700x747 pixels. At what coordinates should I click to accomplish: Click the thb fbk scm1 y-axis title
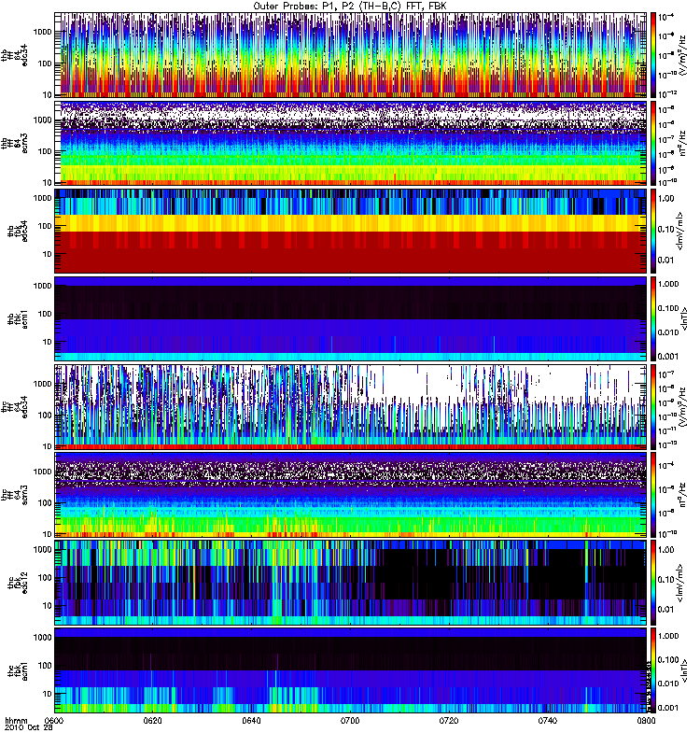coord(17,318)
